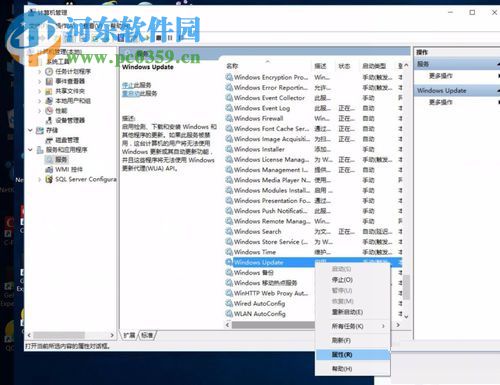Screen dimensions: 500x385
Task: Click gear icon of Wired AutoConfig service
Action: (229, 303)
